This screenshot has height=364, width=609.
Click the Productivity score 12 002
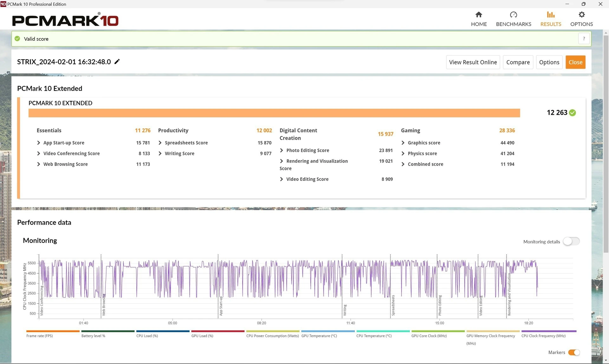264,130
